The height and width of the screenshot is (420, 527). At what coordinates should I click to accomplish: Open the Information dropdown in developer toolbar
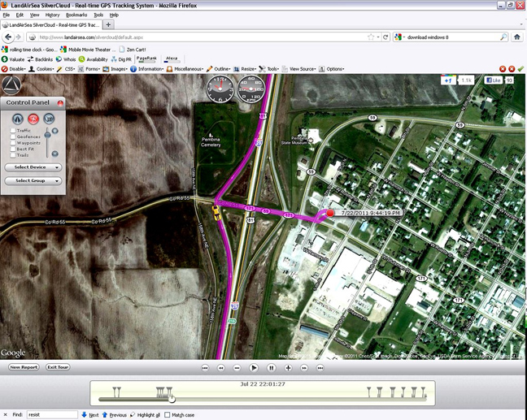(x=147, y=69)
